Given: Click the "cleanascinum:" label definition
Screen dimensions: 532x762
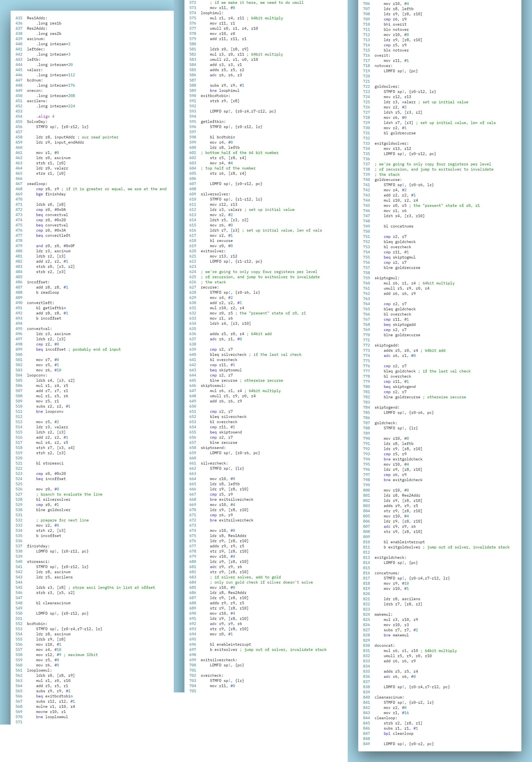Looking at the screenshot, I should pyautogui.click(x=389, y=697).
